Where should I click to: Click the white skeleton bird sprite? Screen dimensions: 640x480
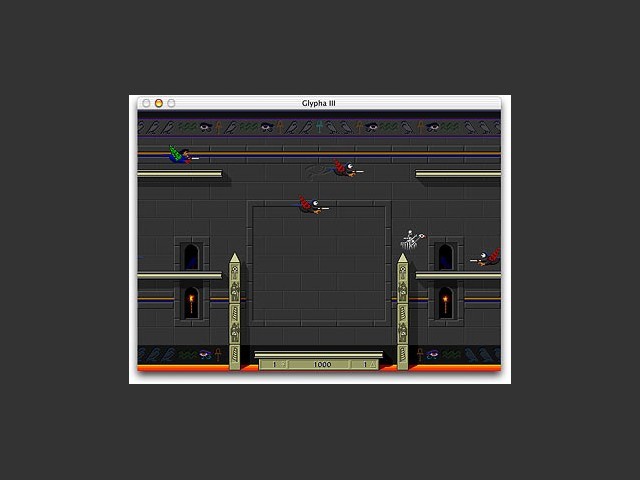412,239
